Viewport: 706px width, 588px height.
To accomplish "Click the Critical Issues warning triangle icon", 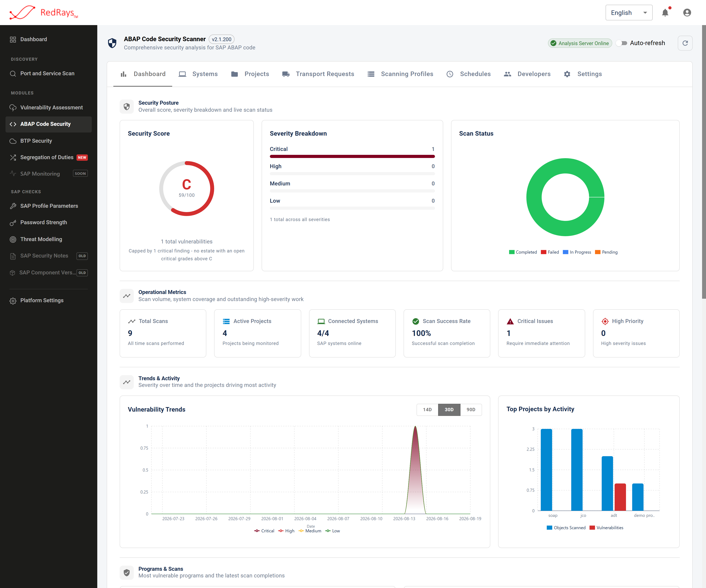I will pyautogui.click(x=510, y=321).
